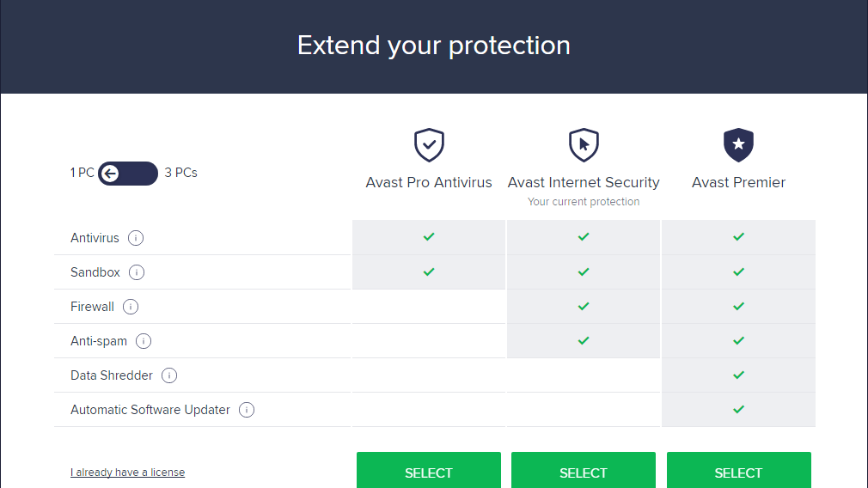Click the 'Automatic Software Updater' feature label
This screenshot has width=868, height=488.
(150, 410)
